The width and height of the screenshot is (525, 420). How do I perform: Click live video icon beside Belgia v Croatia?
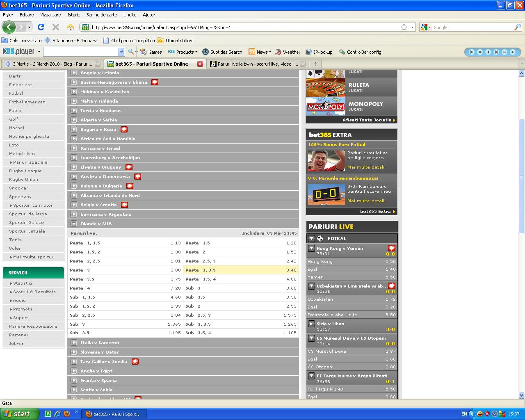click(124, 205)
